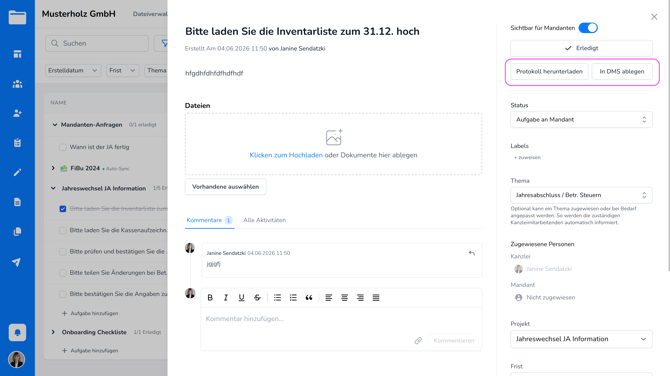Open the Projekt dropdown Jahreswechsel JA Information
Screen dimensions: 670x376
tap(581, 339)
